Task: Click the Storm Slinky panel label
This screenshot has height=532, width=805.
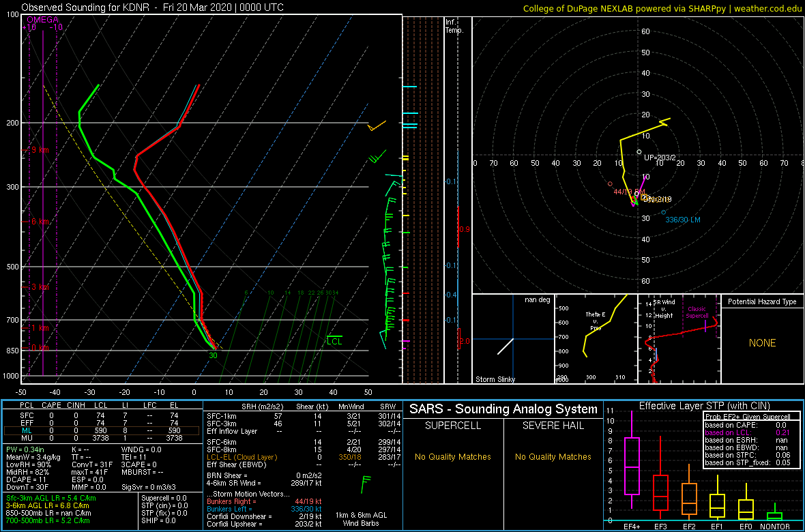Action: click(x=495, y=379)
